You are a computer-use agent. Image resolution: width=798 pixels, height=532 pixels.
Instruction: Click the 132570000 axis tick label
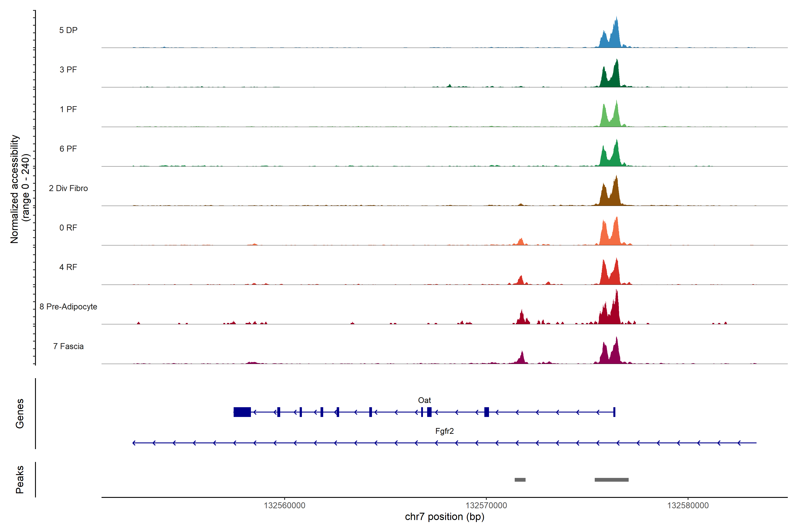point(486,506)
